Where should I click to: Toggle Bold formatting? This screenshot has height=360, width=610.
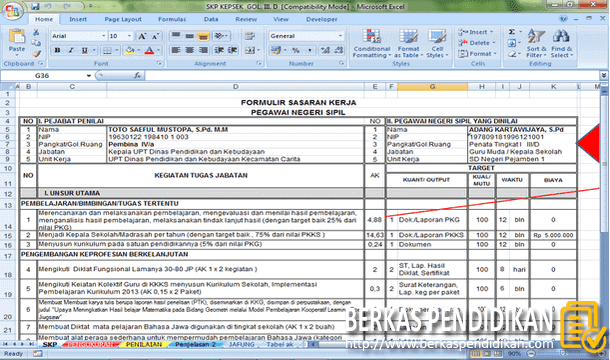58,50
